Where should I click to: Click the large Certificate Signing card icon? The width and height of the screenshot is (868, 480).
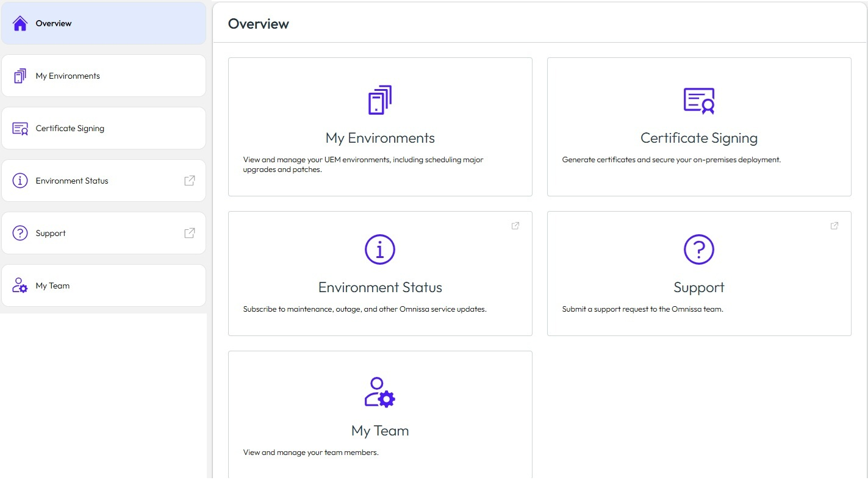[699, 101]
